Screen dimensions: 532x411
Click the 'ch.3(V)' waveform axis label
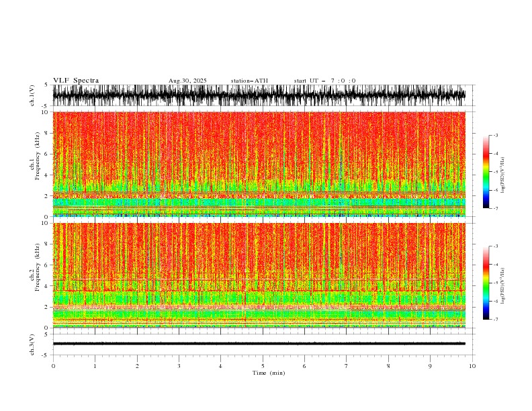coord(32,345)
